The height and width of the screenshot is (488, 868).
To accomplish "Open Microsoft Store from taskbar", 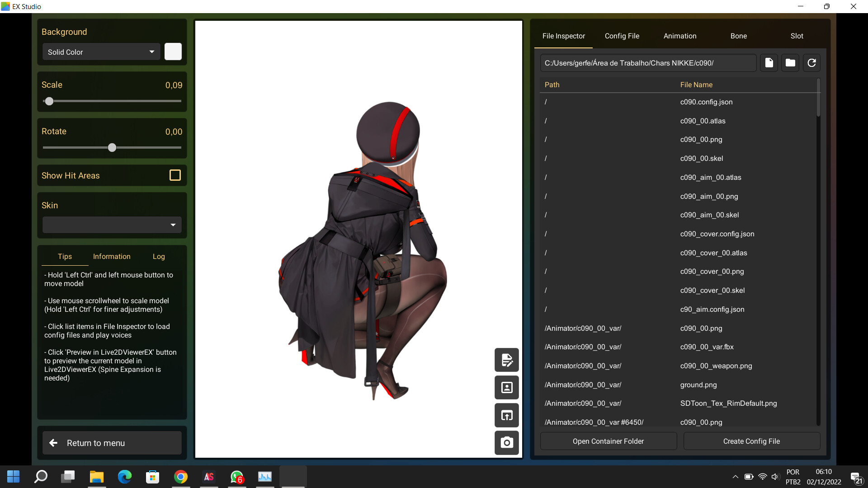I will (153, 477).
